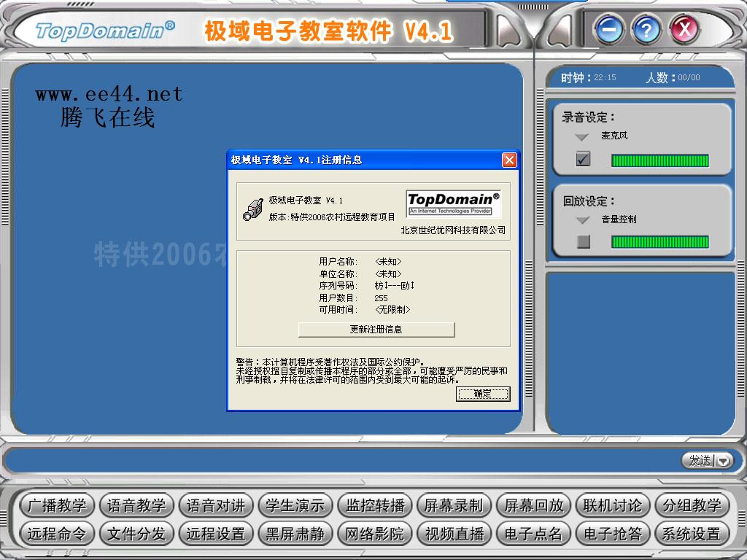Image resolution: width=747 pixels, height=560 pixels.
Task: Select 监控转播 monitoring relay function
Action: click(375, 505)
